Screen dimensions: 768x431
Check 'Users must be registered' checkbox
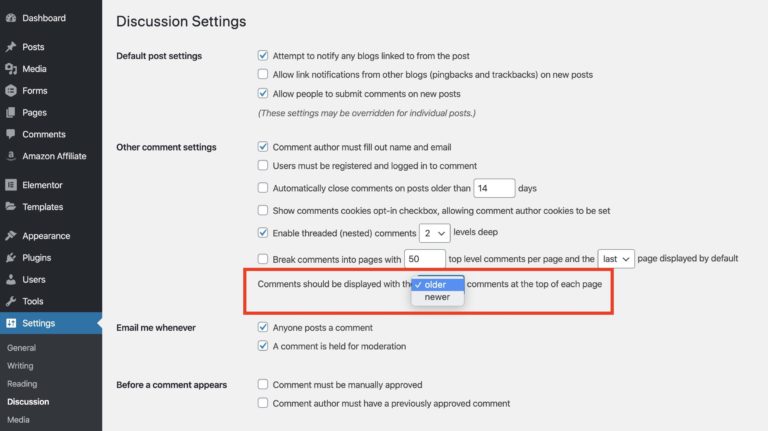pyautogui.click(x=263, y=166)
